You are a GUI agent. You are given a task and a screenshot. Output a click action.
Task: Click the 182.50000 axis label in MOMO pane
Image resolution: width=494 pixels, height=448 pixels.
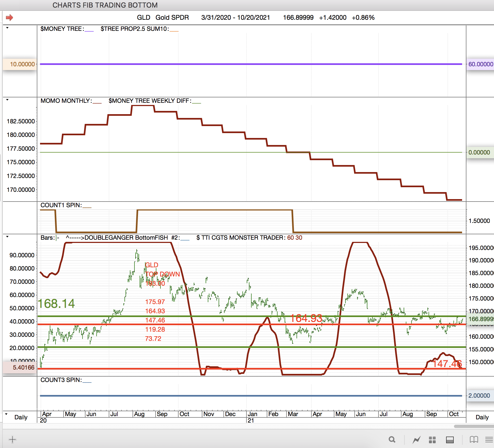(21, 121)
